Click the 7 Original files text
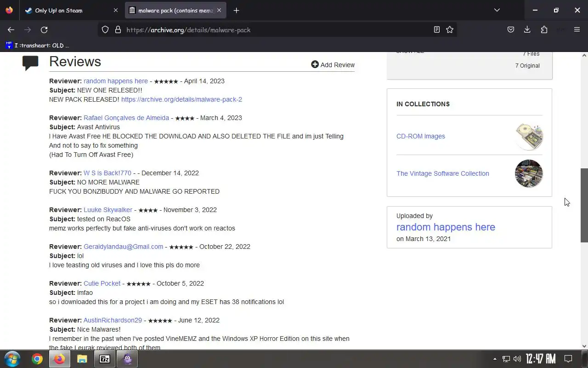The width and height of the screenshot is (588, 368). (527, 65)
